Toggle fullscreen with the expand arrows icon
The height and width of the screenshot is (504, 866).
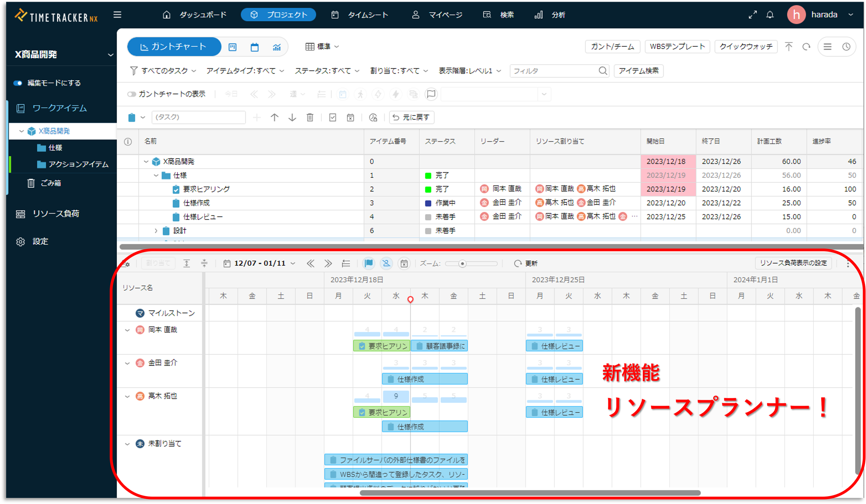pos(753,15)
